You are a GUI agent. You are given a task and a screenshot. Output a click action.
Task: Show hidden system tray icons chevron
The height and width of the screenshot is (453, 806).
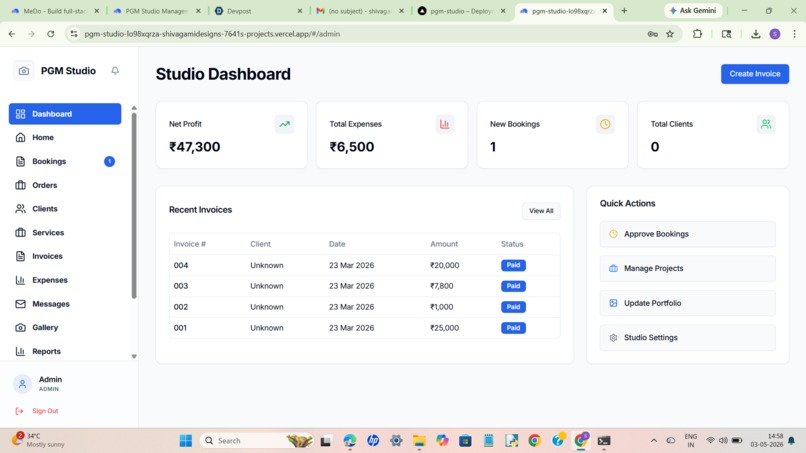click(654, 441)
